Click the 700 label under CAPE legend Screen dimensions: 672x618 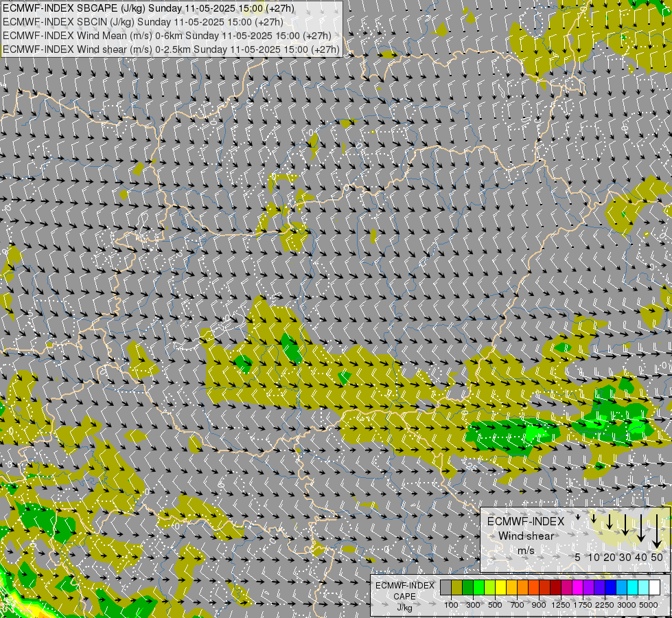point(518,605)
